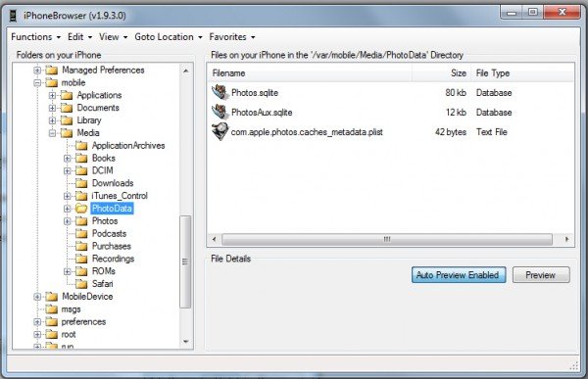Screen dimensions: 588x379
Task: Expand the Managed Preferences tree node
Action: click(x=37, y=71)
